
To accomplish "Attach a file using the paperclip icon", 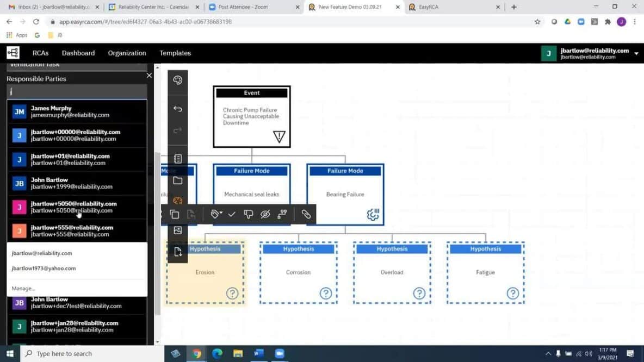I will [x=306, y=214].
